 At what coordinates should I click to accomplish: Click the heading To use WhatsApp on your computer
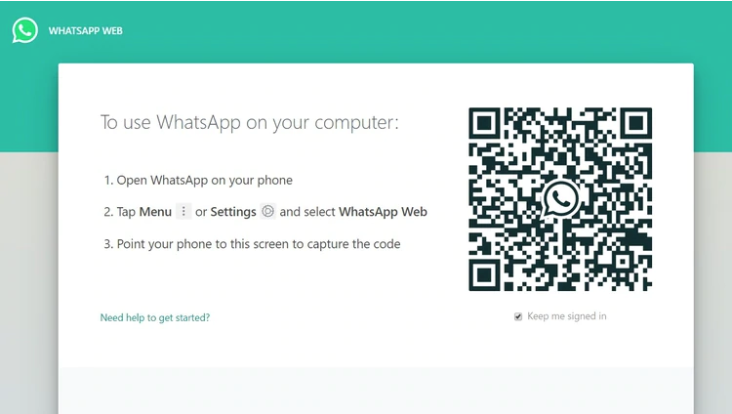[x=250, y=122]
